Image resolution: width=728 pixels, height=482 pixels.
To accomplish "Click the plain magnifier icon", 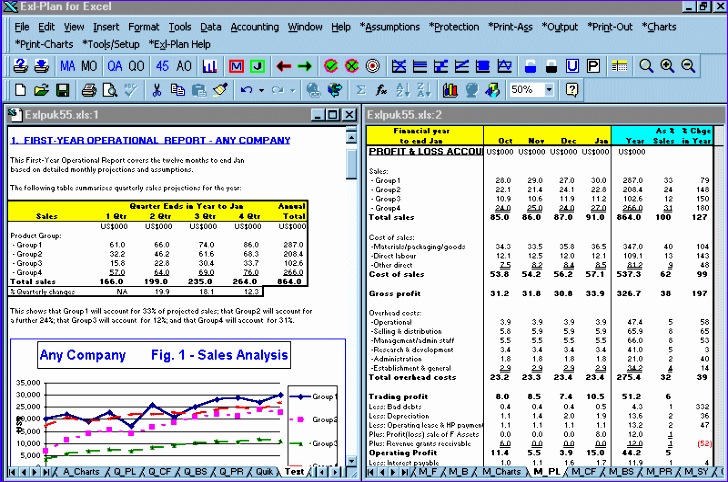I will click(646, 66).
